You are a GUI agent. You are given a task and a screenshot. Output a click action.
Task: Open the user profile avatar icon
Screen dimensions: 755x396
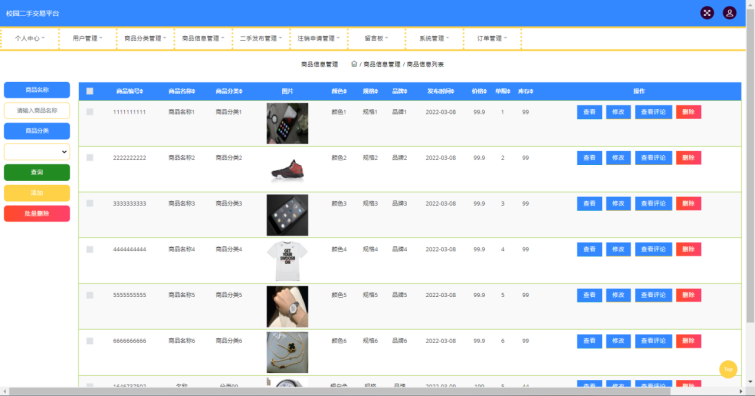(x=729, y=13)
